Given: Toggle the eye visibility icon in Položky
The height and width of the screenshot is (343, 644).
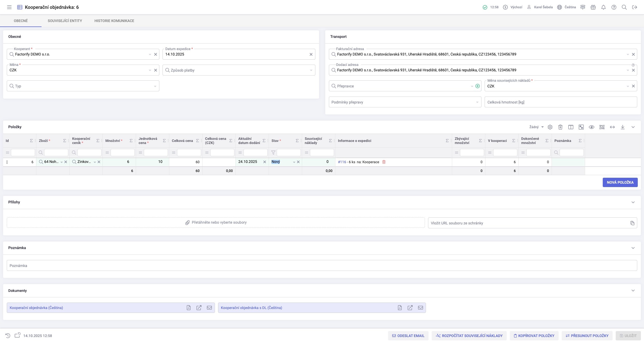Looking at the screenshot, I should coord(592,127).
